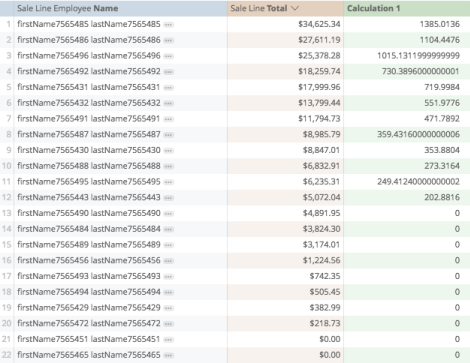Click the $13,799.44 total cell
470x363 pixels.
click(x=285, y=103)
